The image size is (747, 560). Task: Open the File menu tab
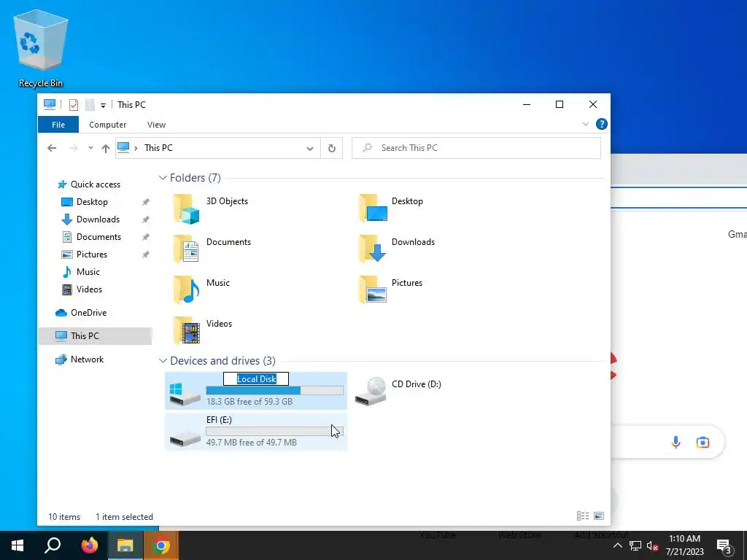click(x=58, y=125)
